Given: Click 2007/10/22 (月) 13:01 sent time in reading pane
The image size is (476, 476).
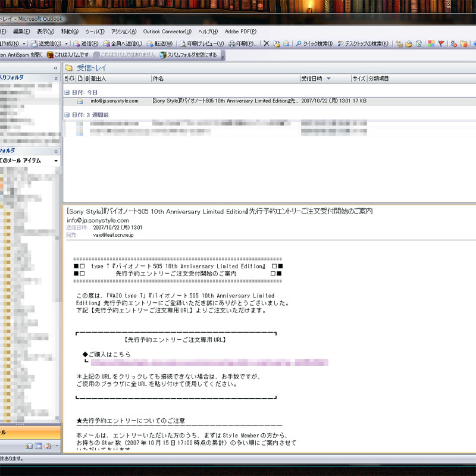Looking at the screenshot, I should [117, 227].
